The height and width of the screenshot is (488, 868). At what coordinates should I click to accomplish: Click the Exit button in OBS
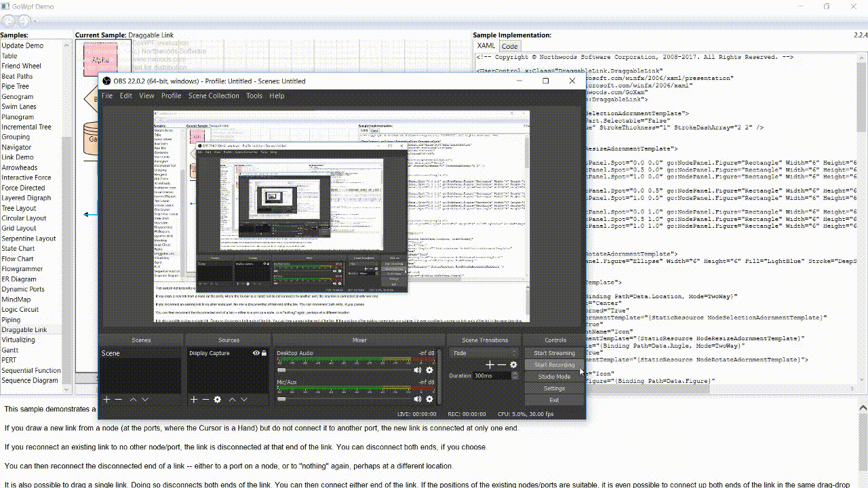click(x=554, y=400)
